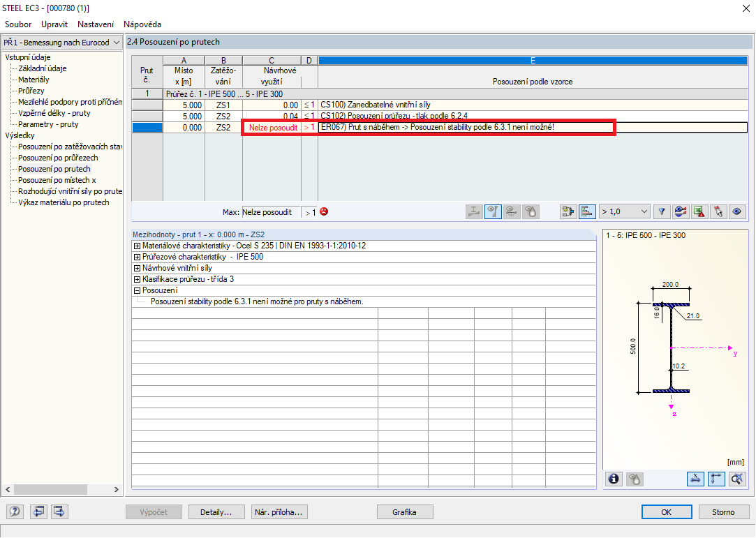Toggle the dimensions display icon with X arrow
Image resolution: width=756 pixels, height=538 pixels.
click(695, 479)
